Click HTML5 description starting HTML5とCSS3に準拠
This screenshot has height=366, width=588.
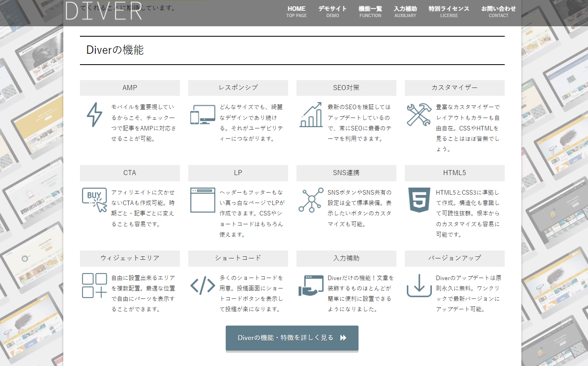[x=468, y=213]
